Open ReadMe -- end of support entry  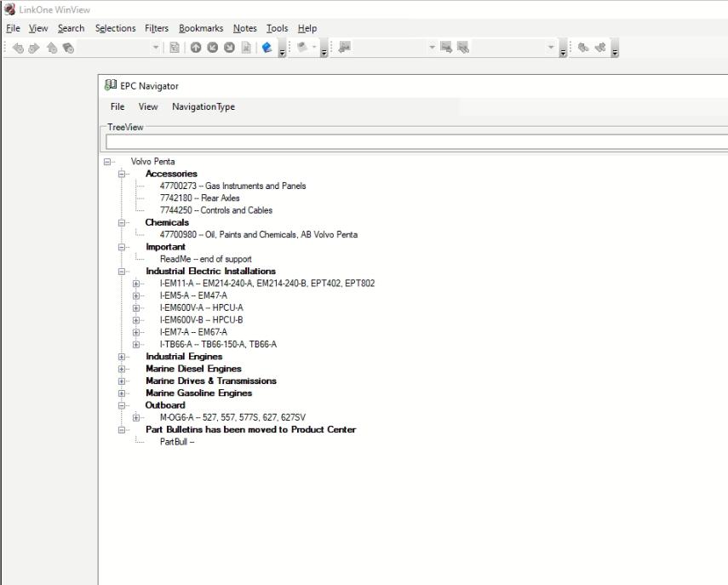click(x=205, y=260)
